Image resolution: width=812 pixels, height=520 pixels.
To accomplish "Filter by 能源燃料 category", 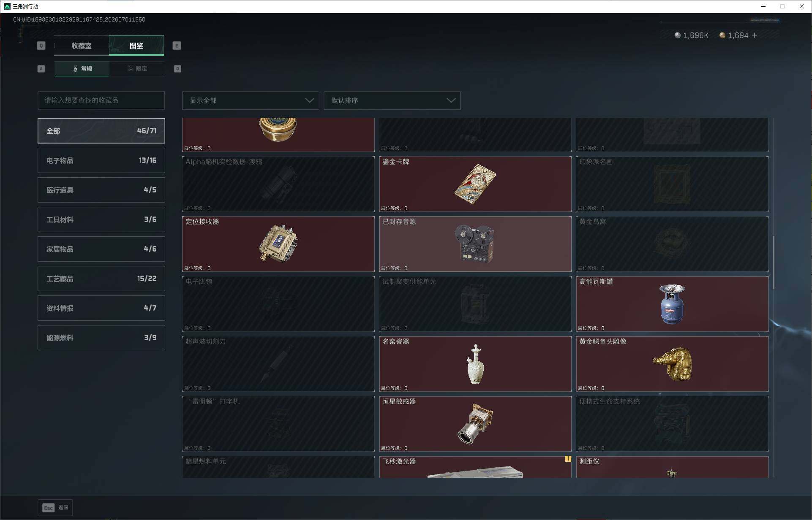I will pyautogui.click(x=101, y=338).
